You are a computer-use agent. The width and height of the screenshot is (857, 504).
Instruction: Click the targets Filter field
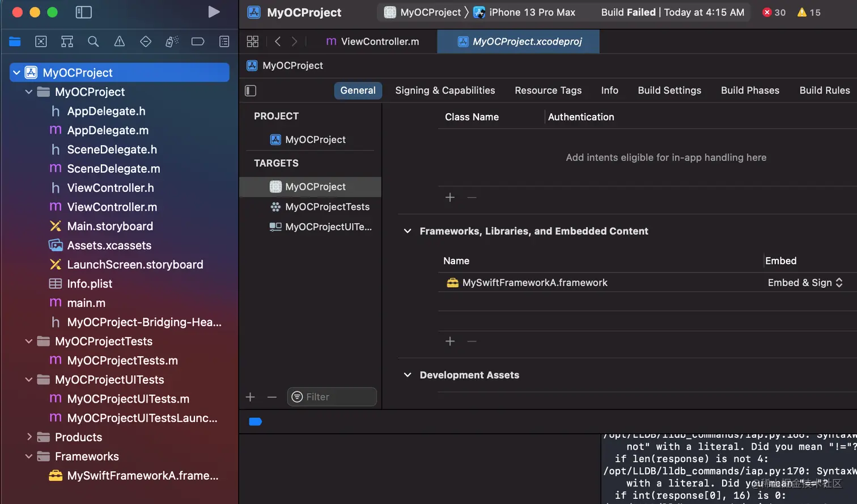[332, 397]
